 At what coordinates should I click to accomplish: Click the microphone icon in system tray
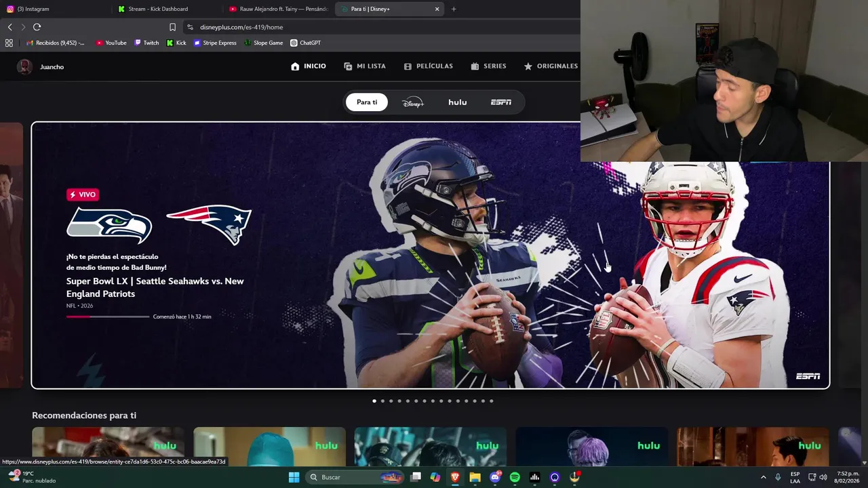click(x=778, y=477)
